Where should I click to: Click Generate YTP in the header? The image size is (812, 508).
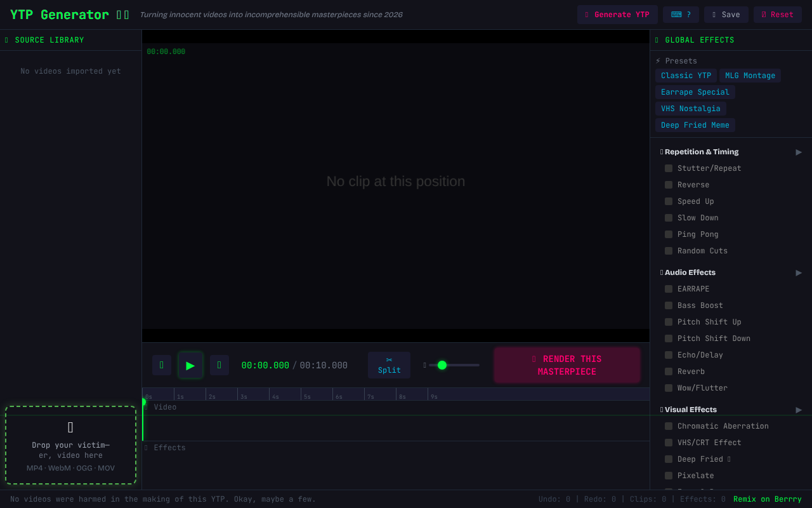point(617,15)
